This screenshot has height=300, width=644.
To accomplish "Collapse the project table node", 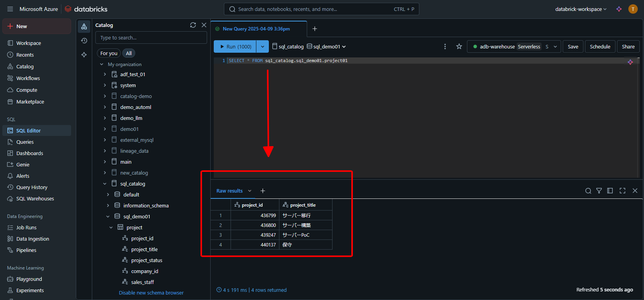I will 111,227.
